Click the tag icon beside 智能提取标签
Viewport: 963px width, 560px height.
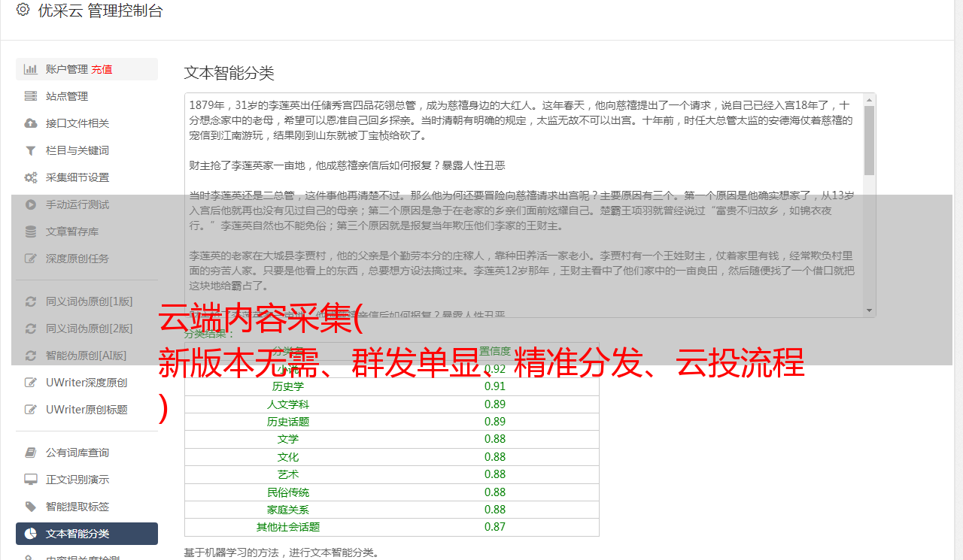31,507
